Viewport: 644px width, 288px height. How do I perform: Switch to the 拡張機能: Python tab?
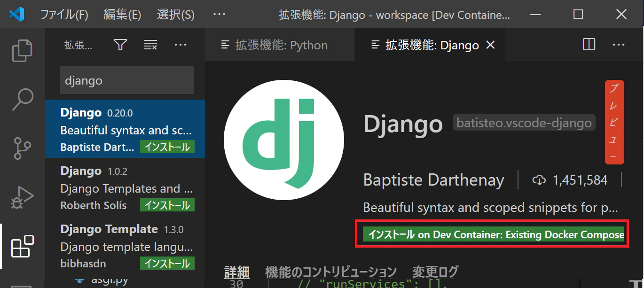280,45
